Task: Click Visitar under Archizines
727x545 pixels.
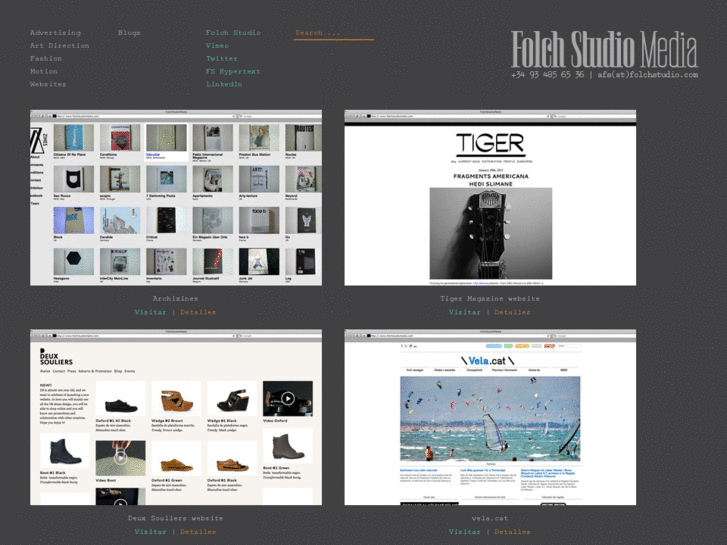Action: pyautogui.click(x=150, y=312)
